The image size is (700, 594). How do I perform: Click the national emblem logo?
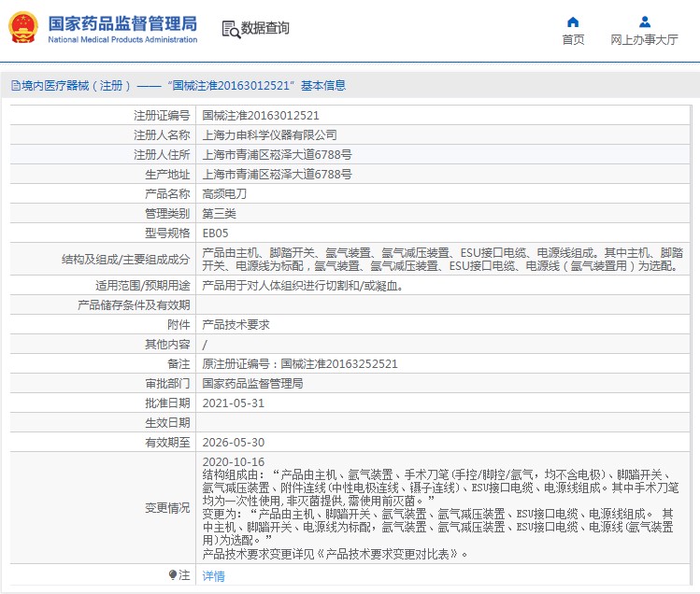coord(23,28)
